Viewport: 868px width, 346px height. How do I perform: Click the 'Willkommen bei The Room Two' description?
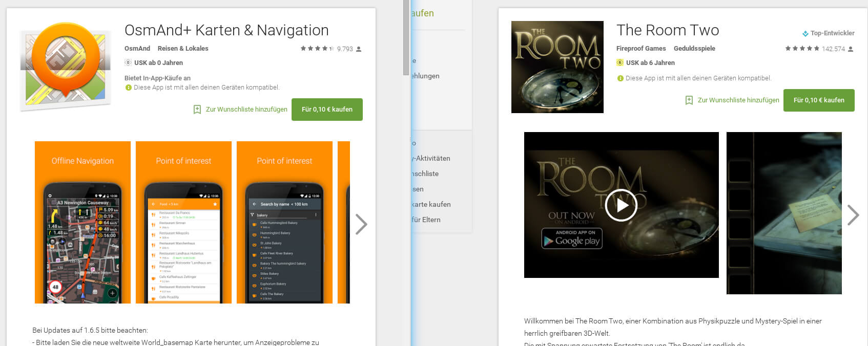pyautogui.click(x=673, y=327)
